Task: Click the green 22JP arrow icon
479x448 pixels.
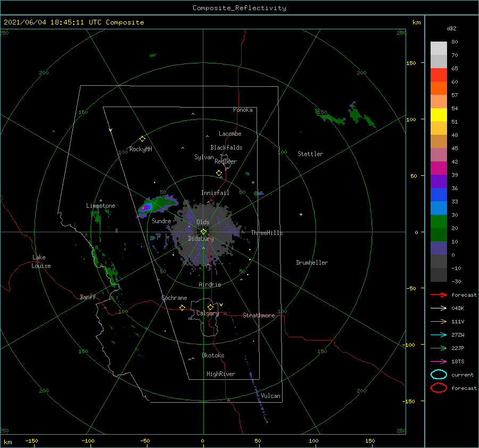Action: [x=439, y=348]
